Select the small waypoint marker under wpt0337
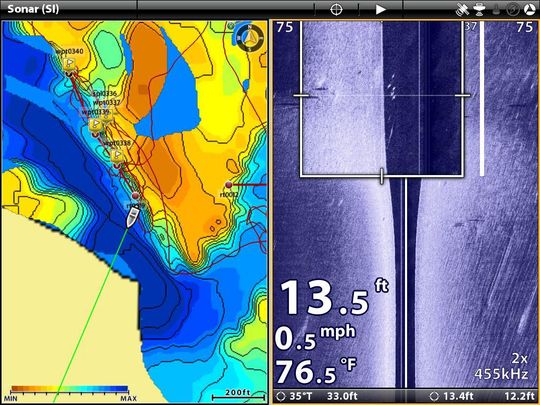The height and width of the screenshot is (405, 540). click(107, 116)
